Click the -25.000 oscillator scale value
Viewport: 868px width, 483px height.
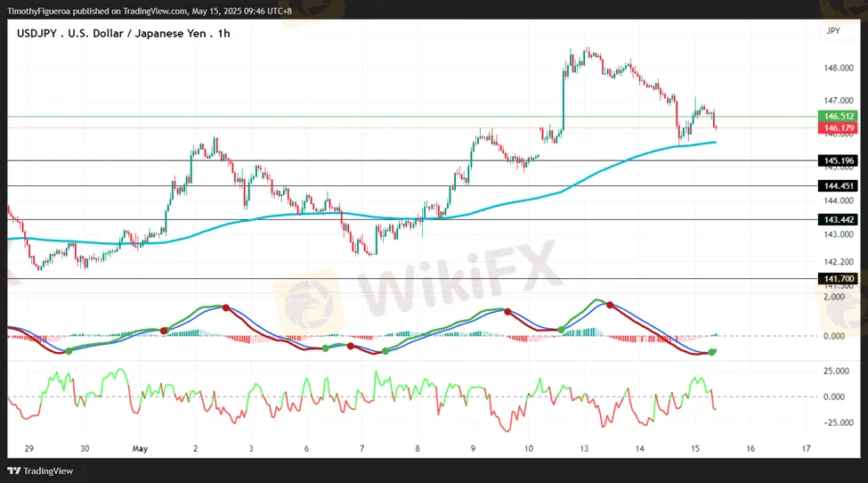836,423
